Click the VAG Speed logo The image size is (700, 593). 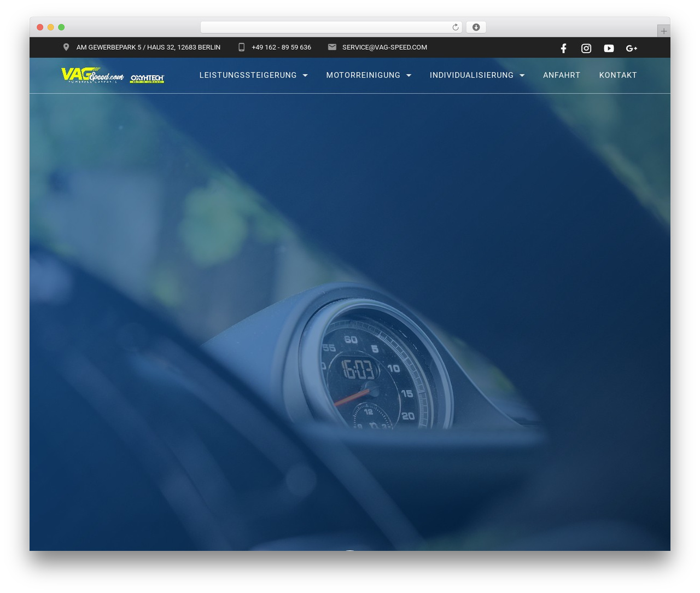[92, 75]
